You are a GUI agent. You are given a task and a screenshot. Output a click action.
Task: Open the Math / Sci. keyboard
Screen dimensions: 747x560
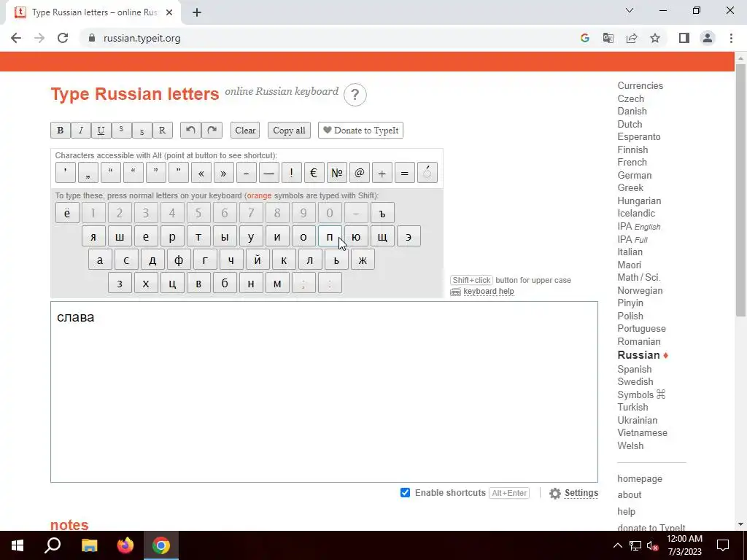639,278
